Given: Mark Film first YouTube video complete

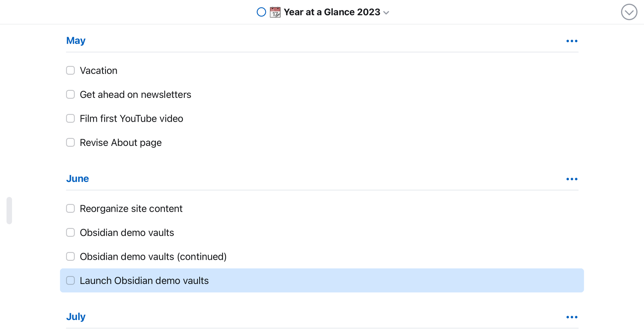Looking at the screenshot, I should 71,118.
